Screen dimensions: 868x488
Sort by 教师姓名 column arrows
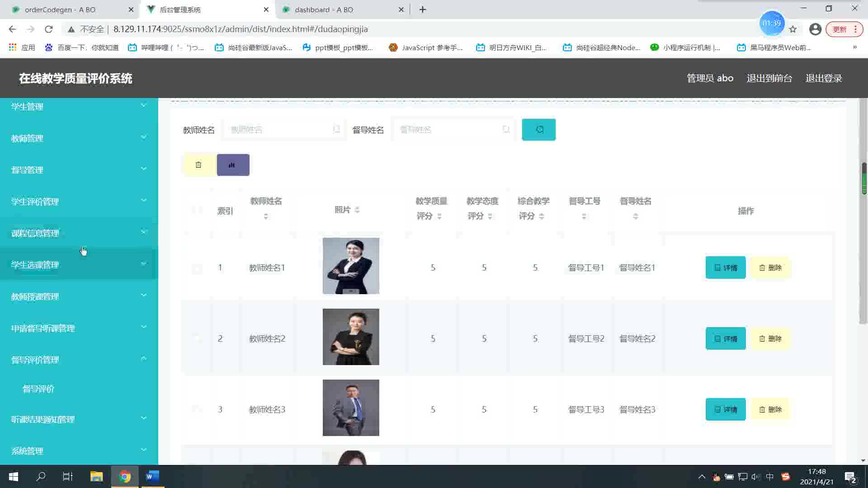266,216
